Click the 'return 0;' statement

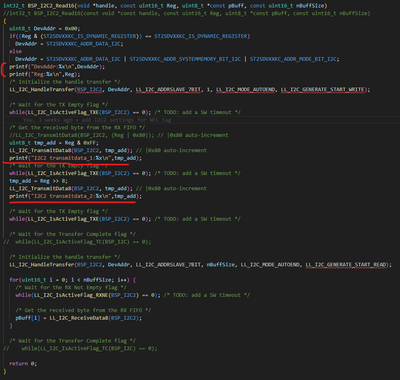(x=23, y=363)
